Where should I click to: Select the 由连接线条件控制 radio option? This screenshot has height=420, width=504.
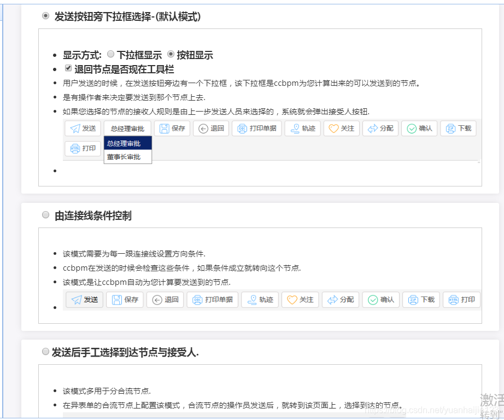pyautogui.click(x=45, y=214)
